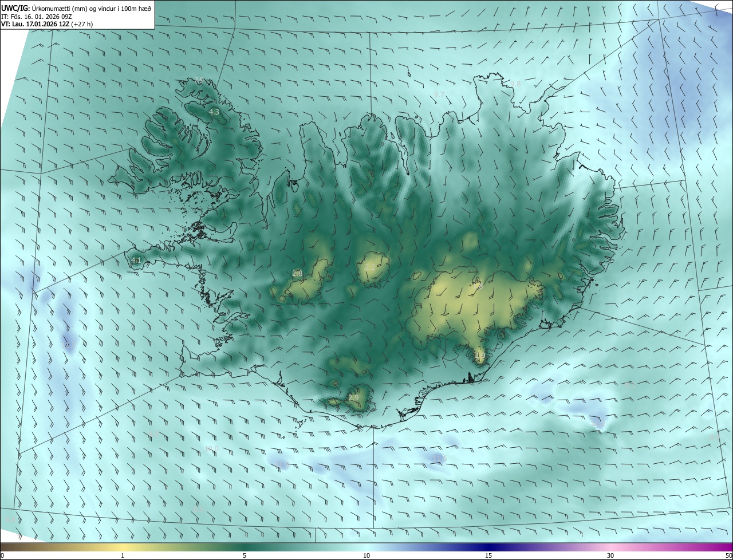Pick the dark navy color above the 15 tick
Screen dimensions: 733x560
488,547
